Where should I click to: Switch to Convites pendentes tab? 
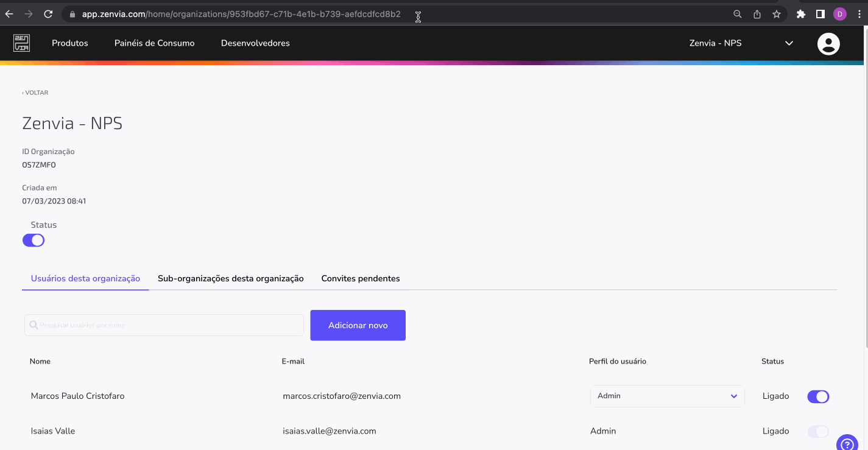tap(361, 278)
